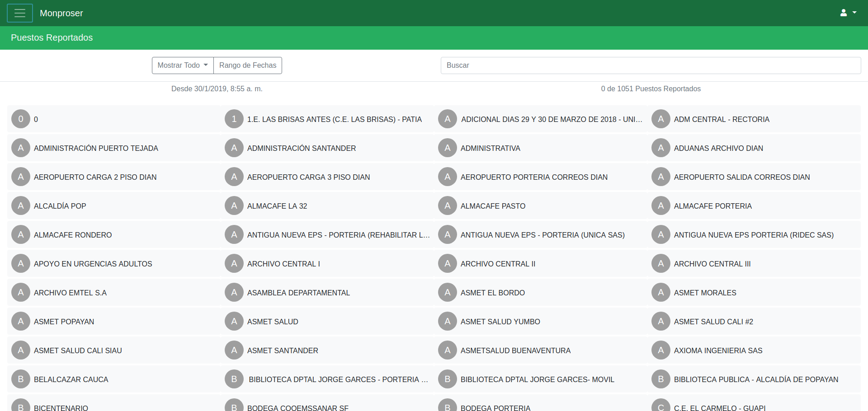
Task: Click the Rango de Fechas button
Action: 248,65
